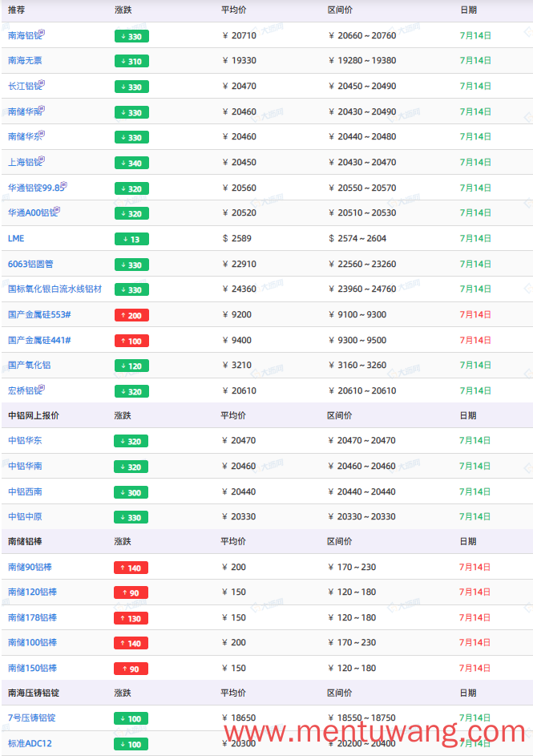This screenshot has height=756, width=533.
Task: Open the 南储华南 link
Action: (24, 112)
